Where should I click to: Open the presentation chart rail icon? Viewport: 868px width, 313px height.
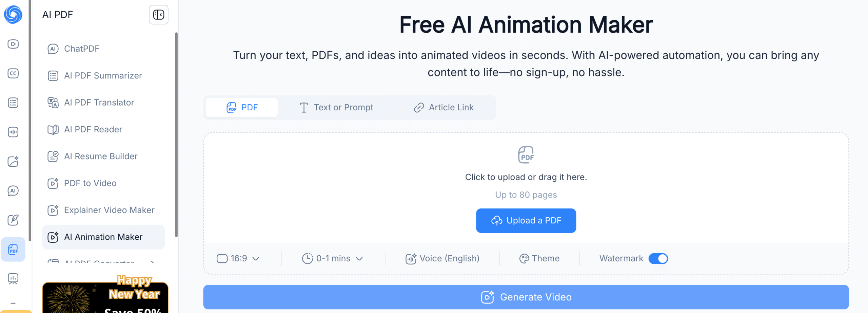(x=13, y=279)
